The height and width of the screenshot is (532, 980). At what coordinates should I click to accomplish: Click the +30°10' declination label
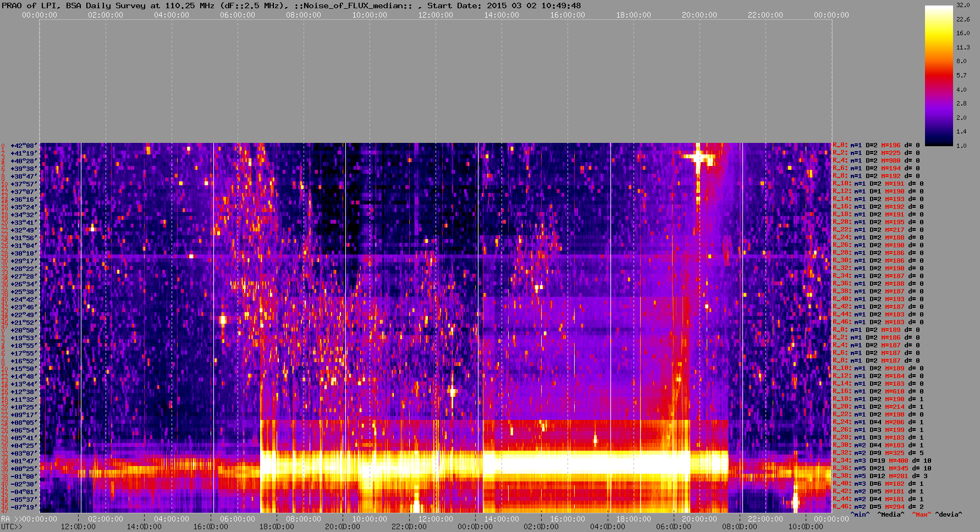pos(23,253)
